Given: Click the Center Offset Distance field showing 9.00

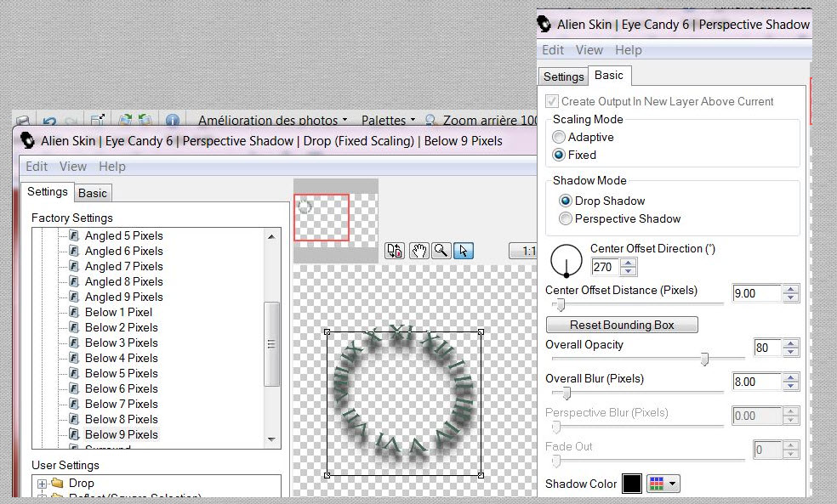Looking at the screenshot, I should [757, 293].
